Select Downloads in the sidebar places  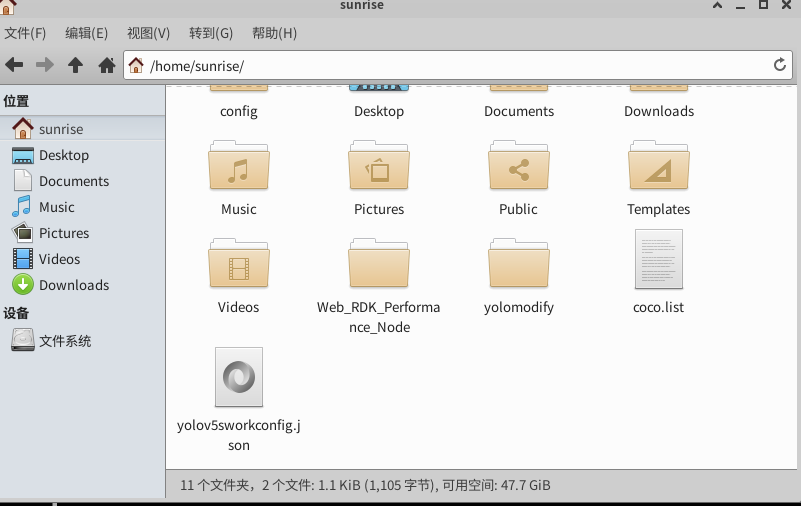82,285
